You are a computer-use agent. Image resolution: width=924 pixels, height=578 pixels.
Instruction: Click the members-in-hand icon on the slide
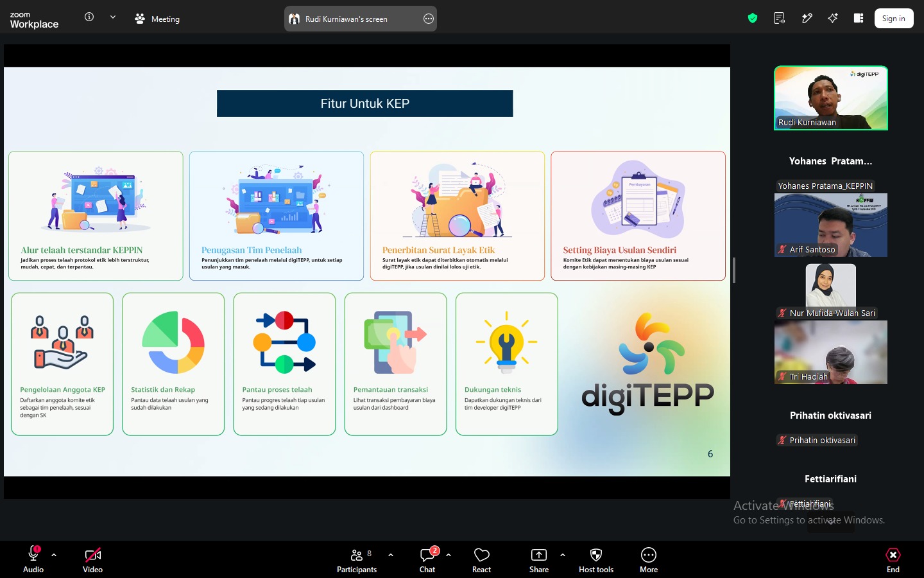(x=62, y=342)
